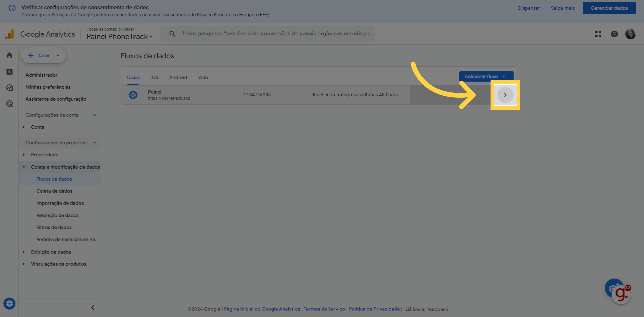Select the Android tab
Viewport: 644px width, 317px height.
point(178,77)
